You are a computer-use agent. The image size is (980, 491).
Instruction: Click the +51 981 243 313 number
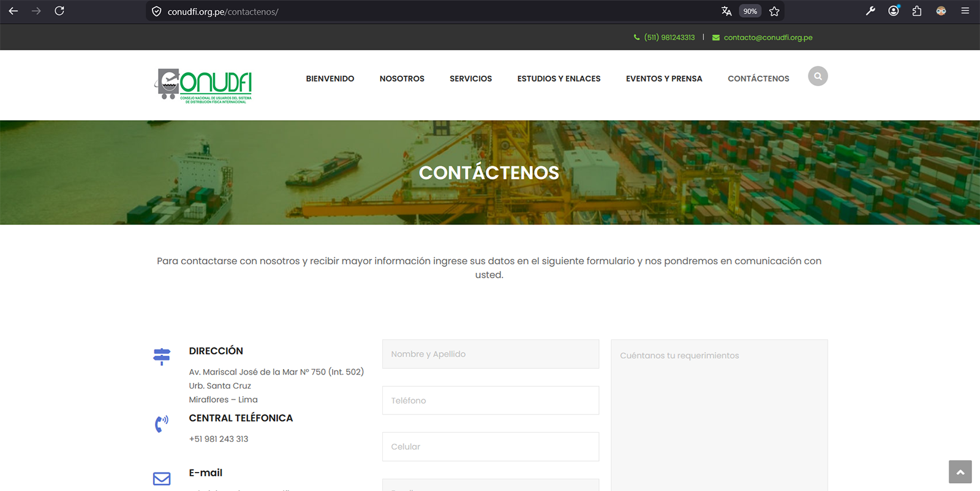[x=219, y=439]
